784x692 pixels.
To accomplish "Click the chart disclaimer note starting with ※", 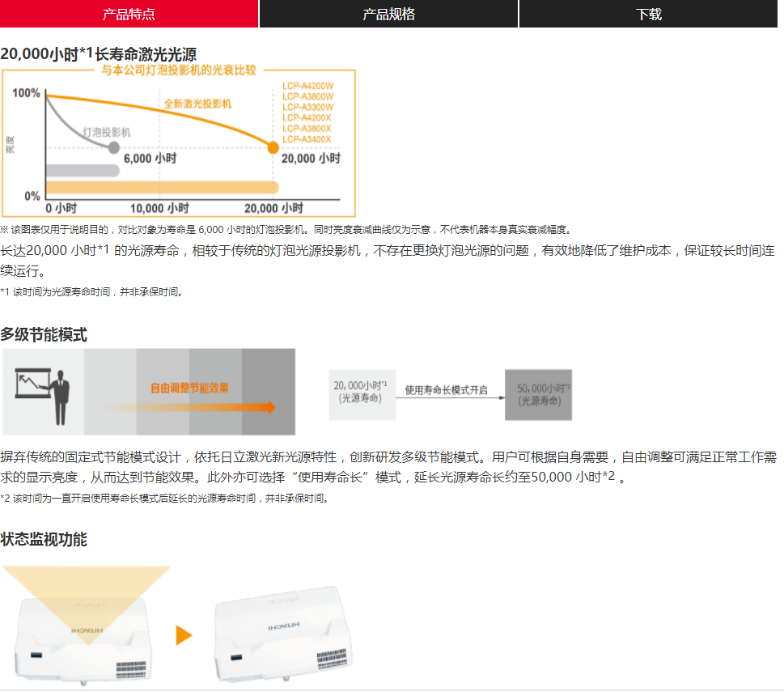I will point(286,230).
